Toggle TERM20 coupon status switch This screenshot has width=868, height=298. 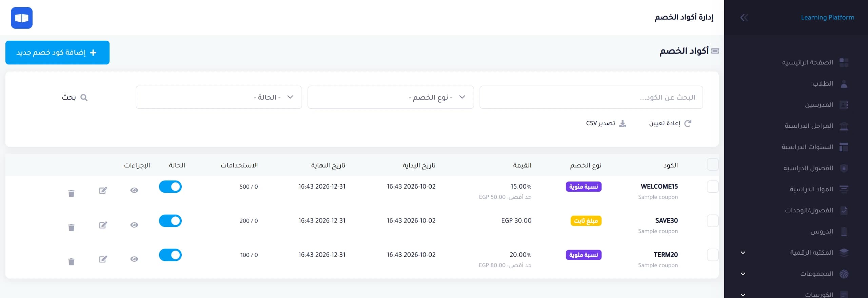click(170, 255)
